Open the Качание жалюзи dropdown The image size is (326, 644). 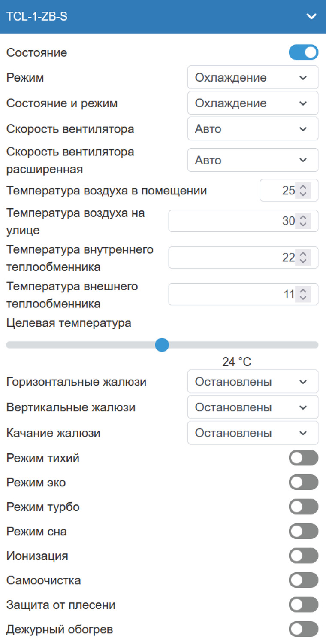253,433
